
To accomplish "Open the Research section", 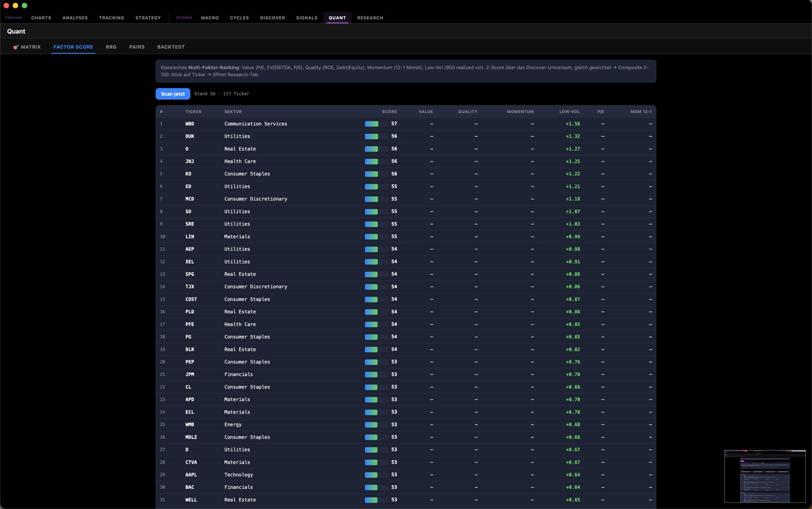I will [x=370, y=18].
